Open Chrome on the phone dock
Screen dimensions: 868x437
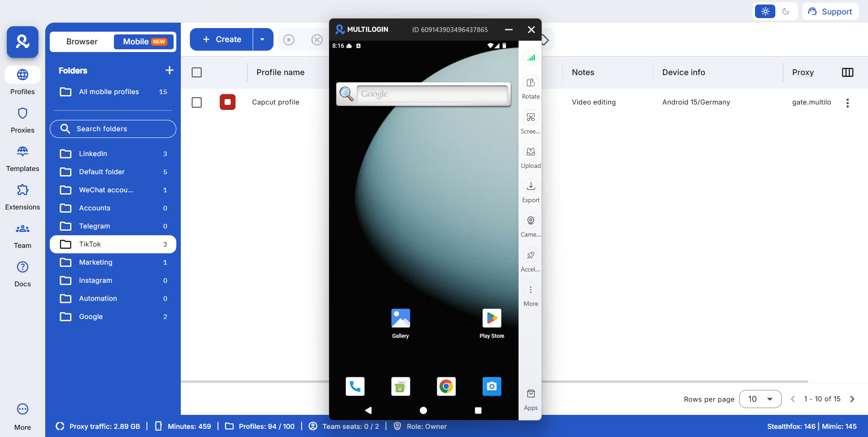coord(446,386)
